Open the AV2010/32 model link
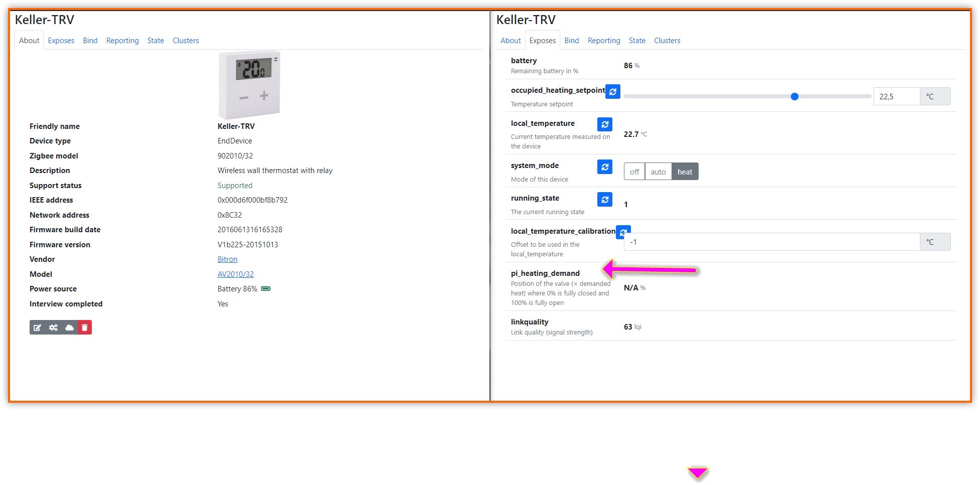This screenshot has height=485, width=980. [x=236, y=274]
